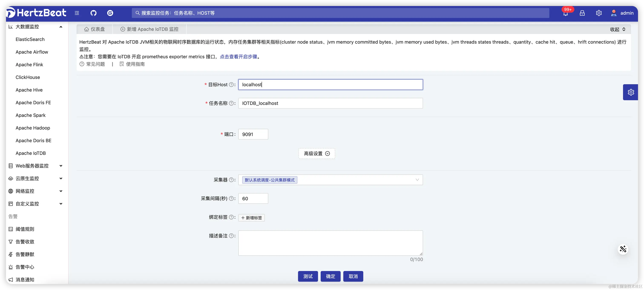Viewport: 644px width, 290px height.
Task: Click the 测试 test button
Action: 308,276
